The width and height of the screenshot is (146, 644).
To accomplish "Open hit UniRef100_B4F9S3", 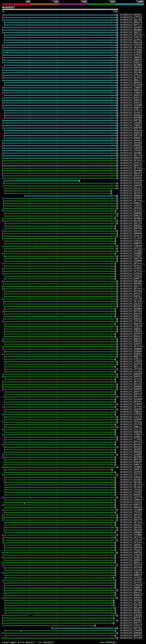I will click(131, 598).
